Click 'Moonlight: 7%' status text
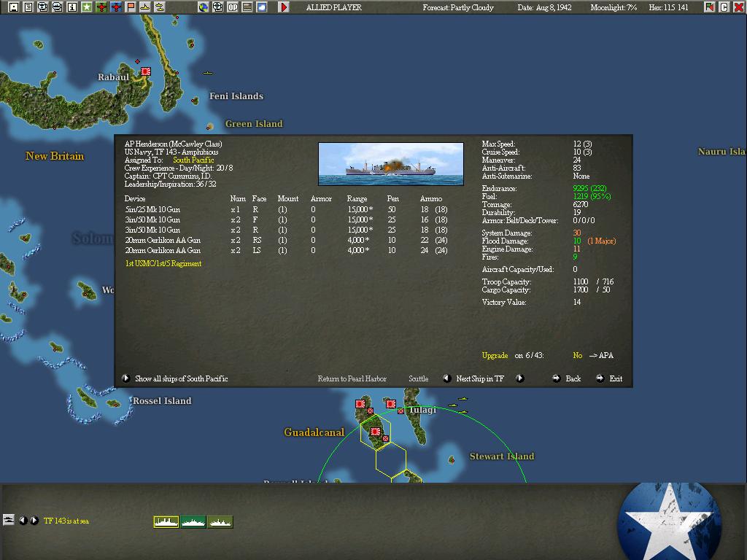747x560 pixels. tap(614, 7)
